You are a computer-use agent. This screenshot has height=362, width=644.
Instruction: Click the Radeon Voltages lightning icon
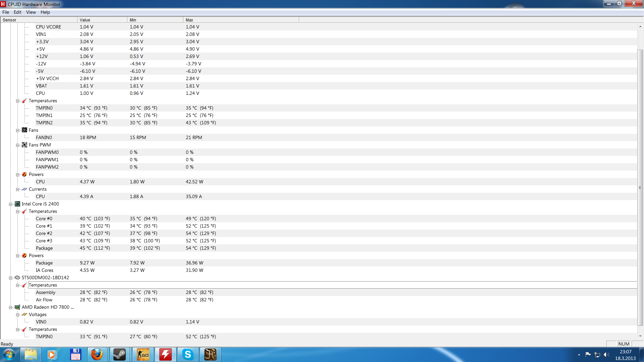(x=24, y=314)
